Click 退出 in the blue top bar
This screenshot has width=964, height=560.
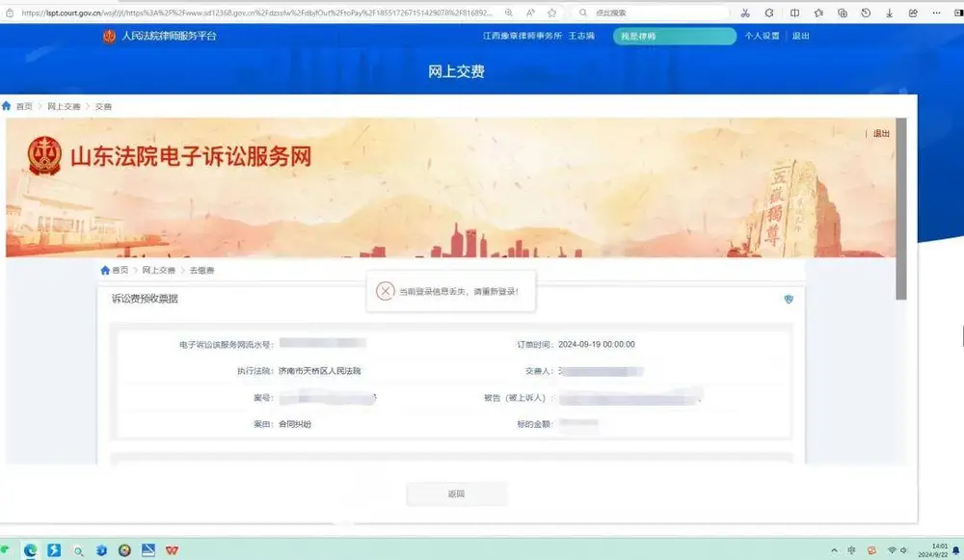(800, 36)
